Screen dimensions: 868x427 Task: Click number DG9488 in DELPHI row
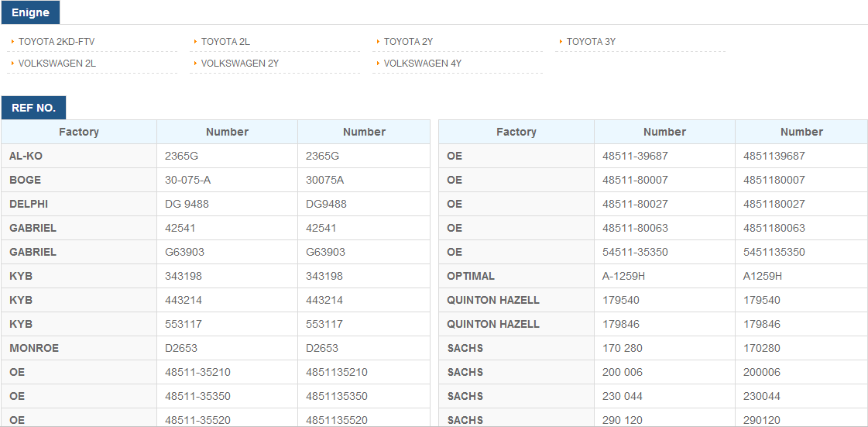click(x=326, y=204)
